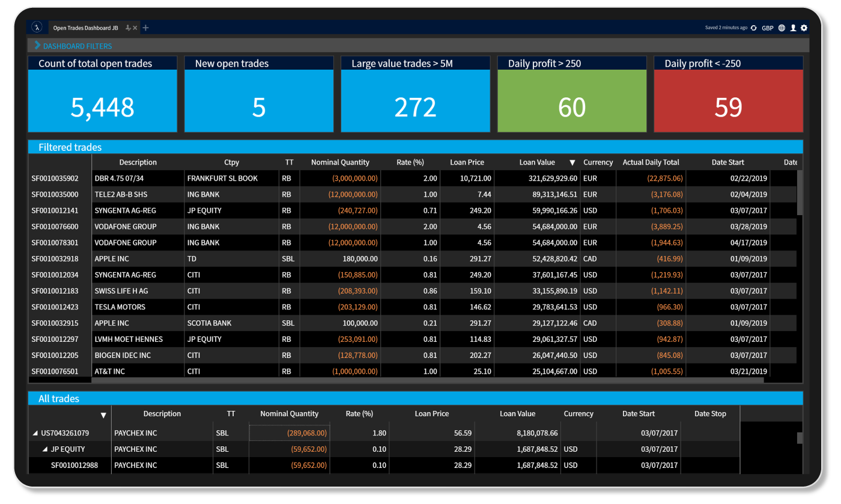This screenshot has width=841, height=504.
Task: Sort Filtered trades by Nominal Quantity header
Action: 340,162
